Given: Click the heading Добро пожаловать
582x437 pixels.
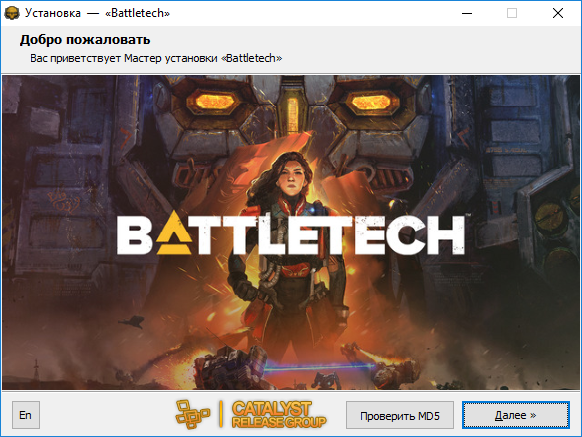Looking at the screenshot, I should coord(85,39).
